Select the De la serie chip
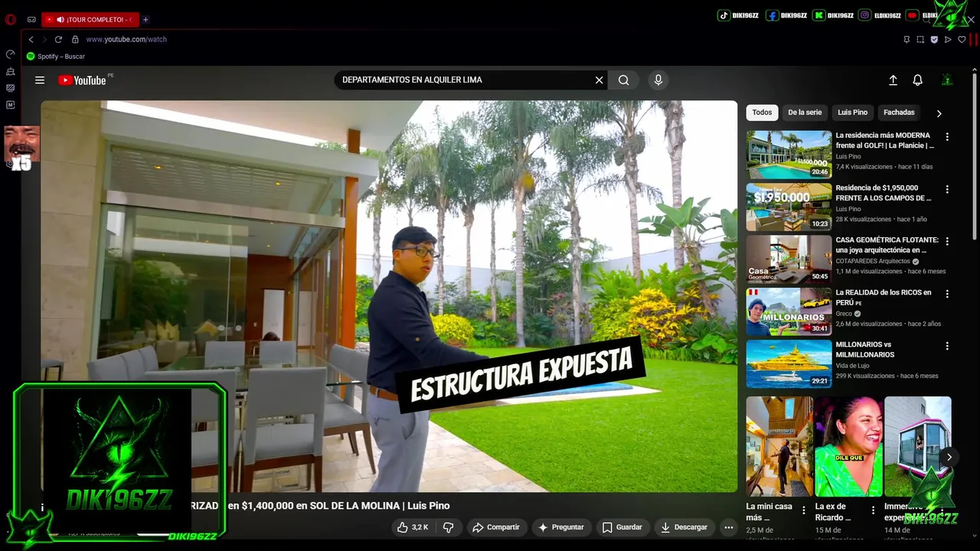Viewport: 980px width, 551px height. pos(805,112)
